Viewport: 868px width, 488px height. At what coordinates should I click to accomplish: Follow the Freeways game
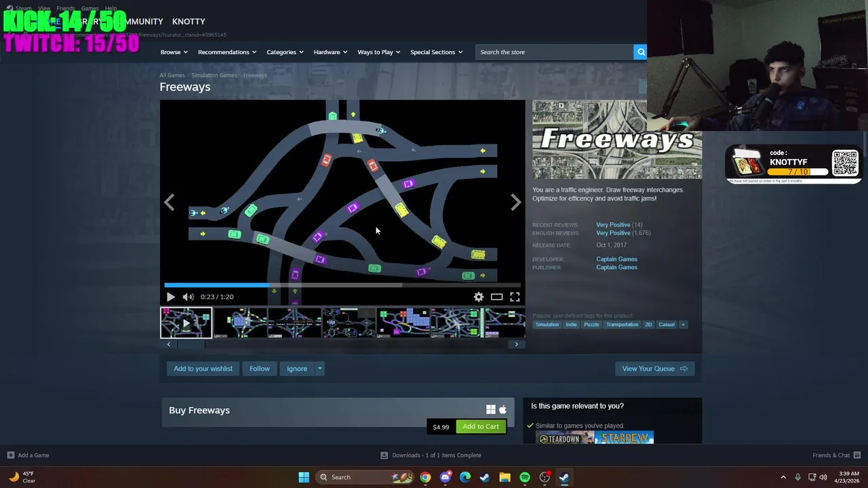coord(259,369)
